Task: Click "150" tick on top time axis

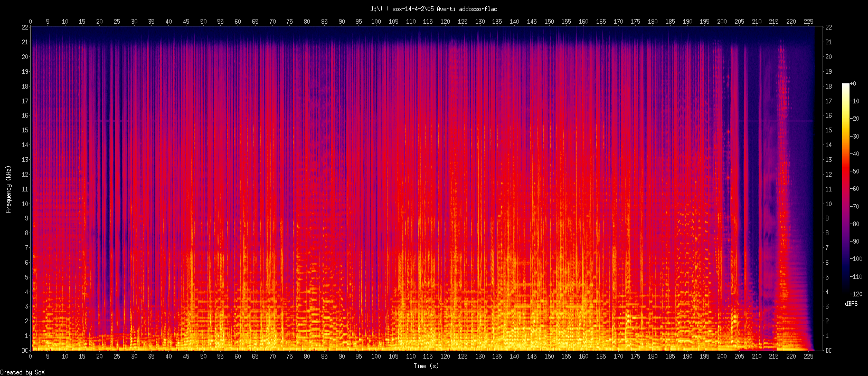Action: pyautogui.click(x=549, y=22)
